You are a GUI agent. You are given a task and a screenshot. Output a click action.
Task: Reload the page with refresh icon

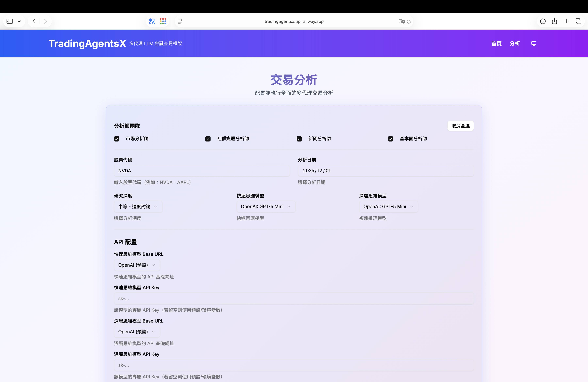(409, 22)
